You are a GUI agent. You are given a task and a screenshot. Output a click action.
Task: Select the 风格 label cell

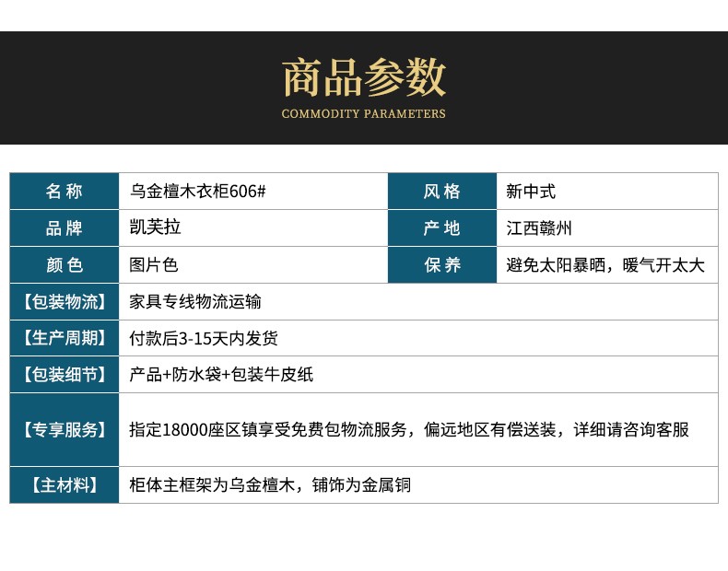(x=441, y=192)
